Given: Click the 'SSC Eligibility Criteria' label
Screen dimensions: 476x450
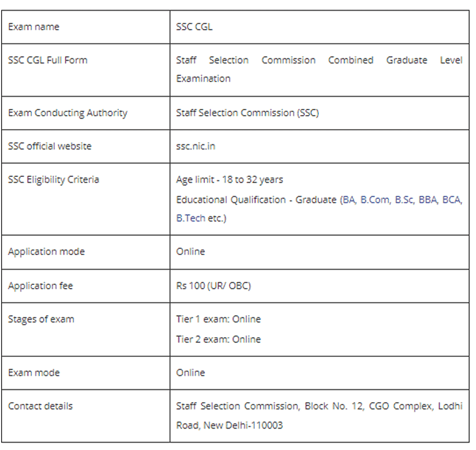Looking at the screenshot, I should [53, 180].
